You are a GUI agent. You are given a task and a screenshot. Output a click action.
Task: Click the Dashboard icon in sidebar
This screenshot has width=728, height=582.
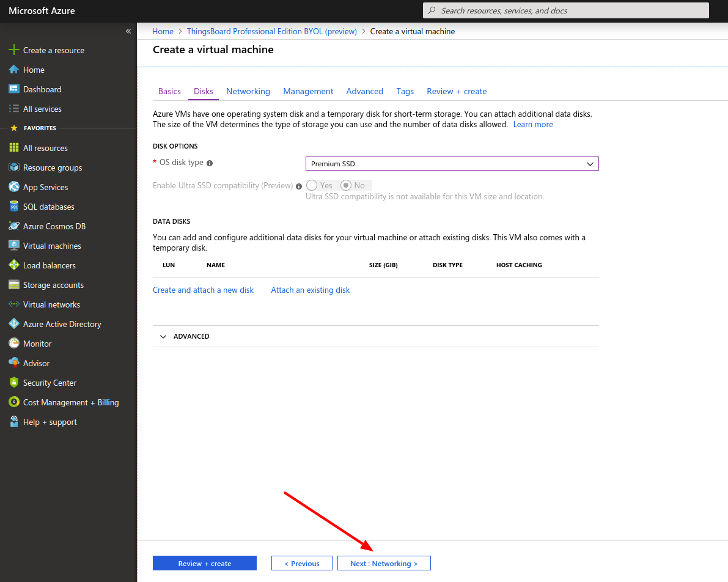click(x=14, y=89)
